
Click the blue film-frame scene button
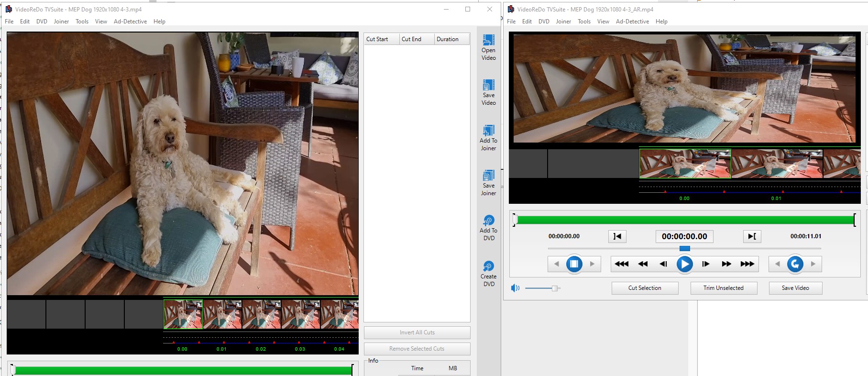574,264
